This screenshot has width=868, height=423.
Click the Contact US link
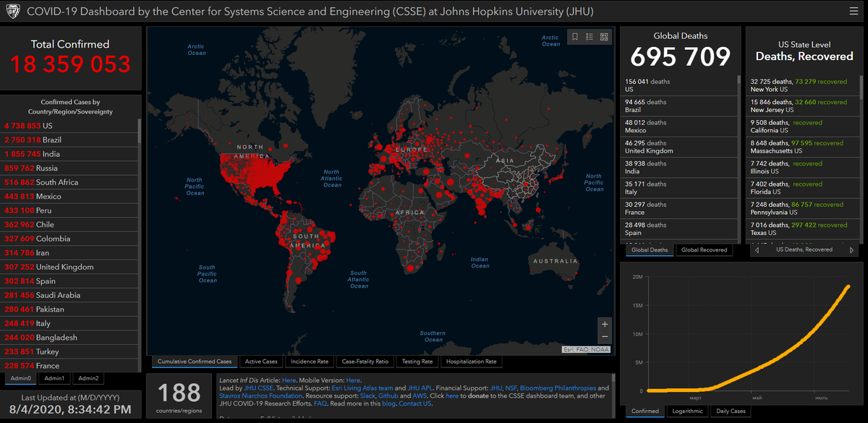point(415,403)
